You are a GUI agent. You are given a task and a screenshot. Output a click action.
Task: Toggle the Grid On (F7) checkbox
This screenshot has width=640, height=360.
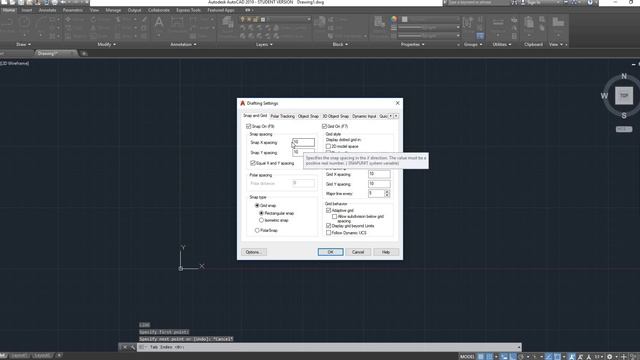(x=324, y=127)
